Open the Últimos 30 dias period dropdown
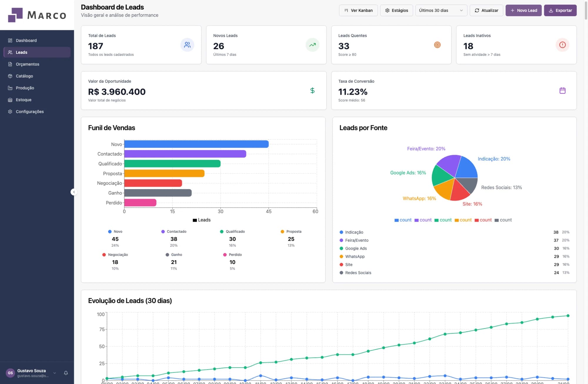588x384 pixels. tap(441, 10)
